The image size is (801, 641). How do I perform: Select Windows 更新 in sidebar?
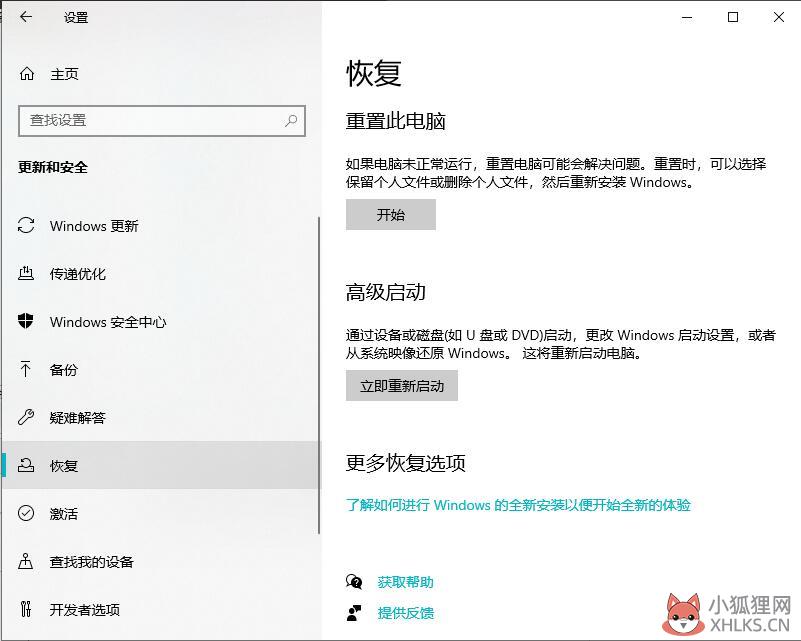(x=94, y=226)
